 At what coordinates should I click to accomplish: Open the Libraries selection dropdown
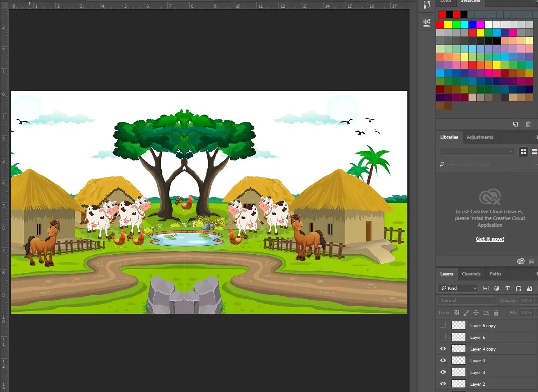point(477,152)
